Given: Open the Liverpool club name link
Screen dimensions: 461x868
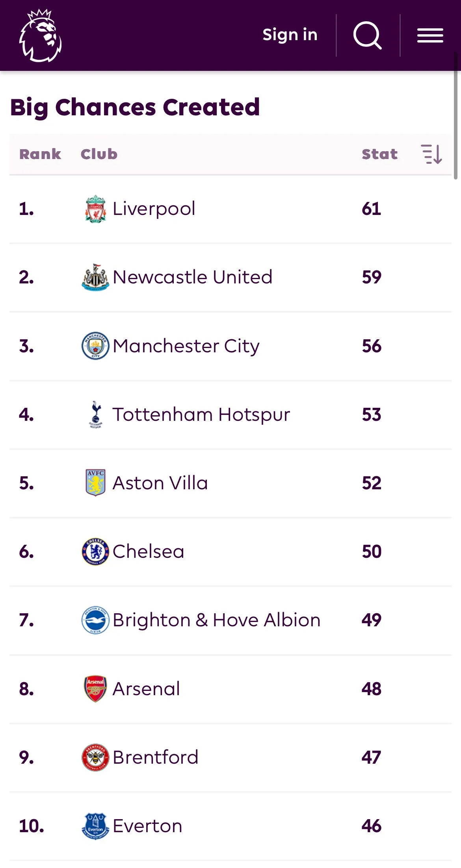Looking at the screenshot, I should (x=154, y=209).
